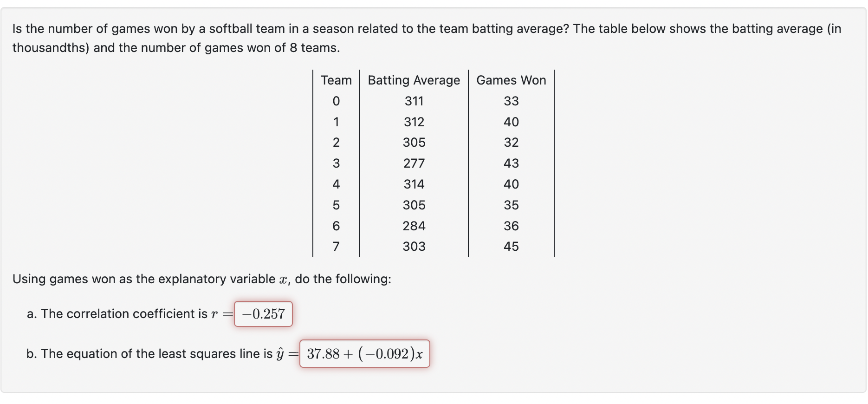868x404 pixels.
Task: Click the games won value 45
Action: tap(511, 247)
